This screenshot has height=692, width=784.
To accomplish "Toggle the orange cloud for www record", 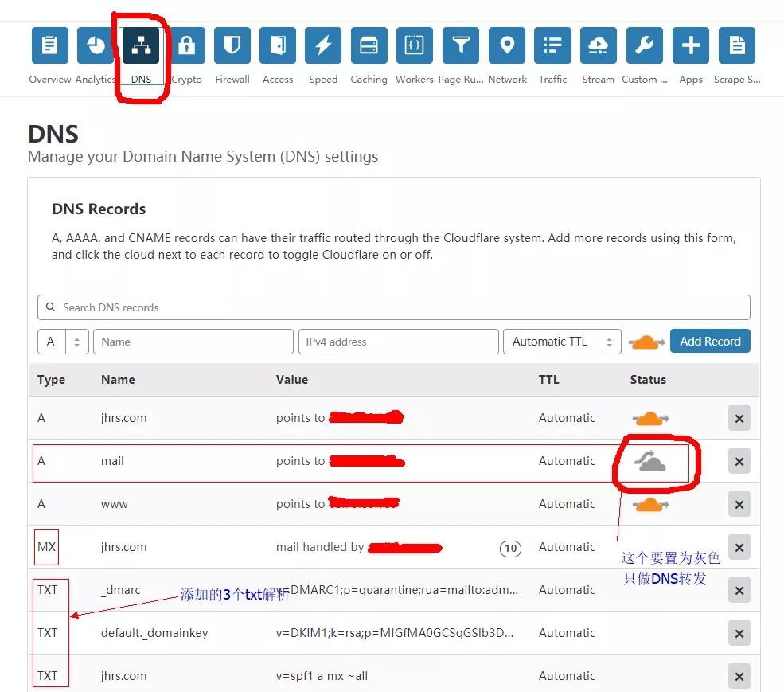I will click(x=650, y=504).
